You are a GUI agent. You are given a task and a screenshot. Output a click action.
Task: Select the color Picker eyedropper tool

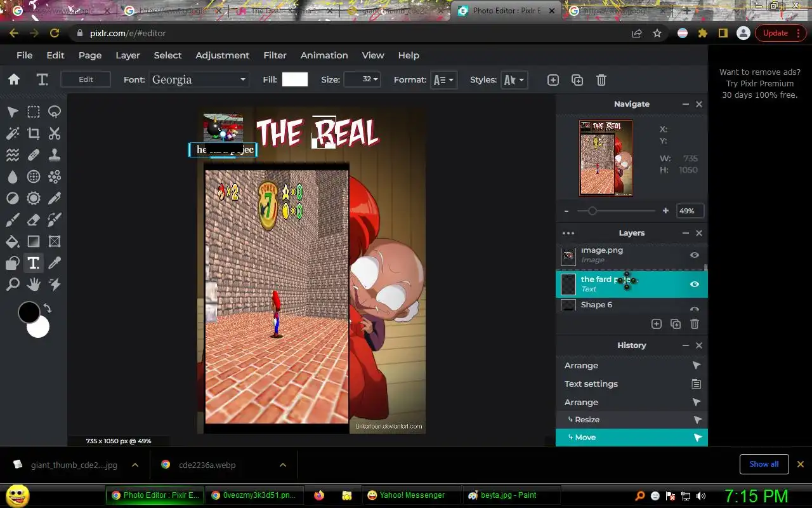[55, 263]
